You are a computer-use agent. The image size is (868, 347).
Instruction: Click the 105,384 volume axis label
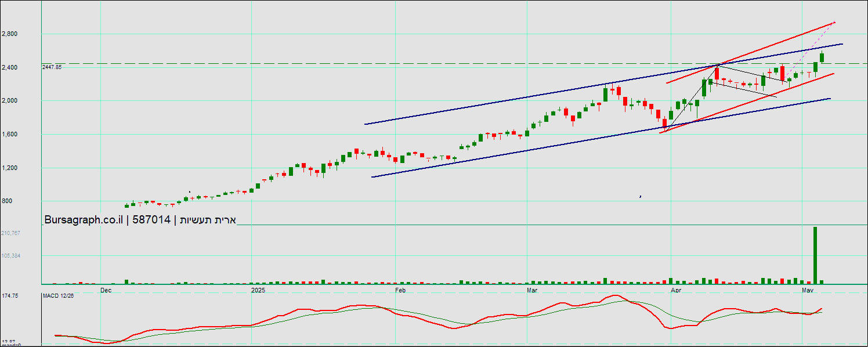point(11,256)
